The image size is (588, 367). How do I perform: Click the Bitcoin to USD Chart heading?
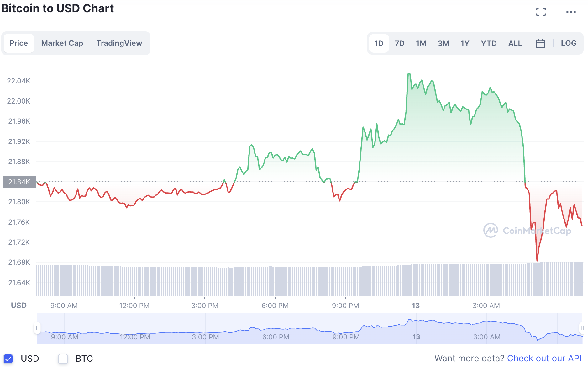[58, 8]
